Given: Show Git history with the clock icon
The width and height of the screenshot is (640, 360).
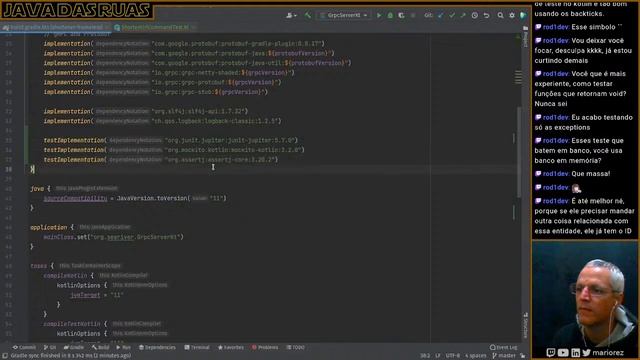Looking at the screenshot, I should click(x=475, y=16).
